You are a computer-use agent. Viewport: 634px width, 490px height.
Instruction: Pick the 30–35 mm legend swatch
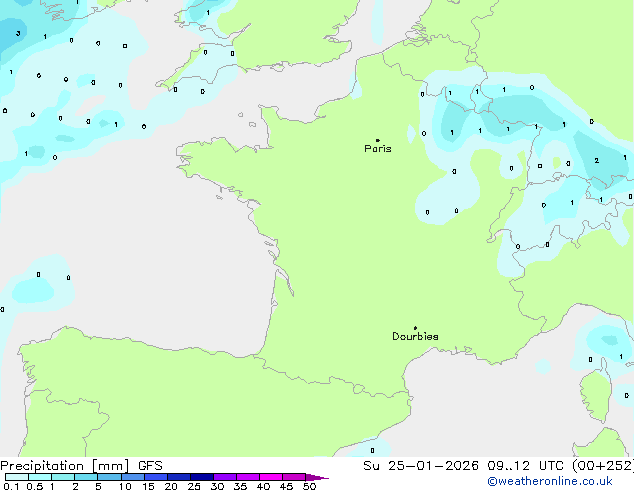coord(224,477)
